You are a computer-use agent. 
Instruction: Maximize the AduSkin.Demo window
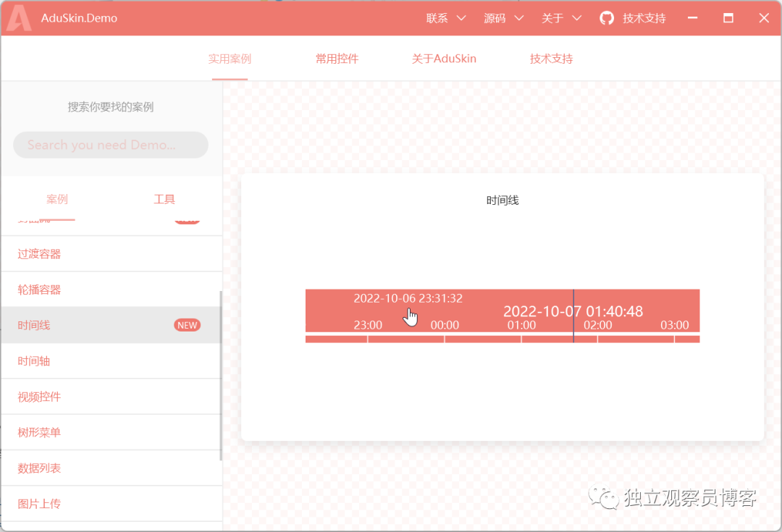728,18
